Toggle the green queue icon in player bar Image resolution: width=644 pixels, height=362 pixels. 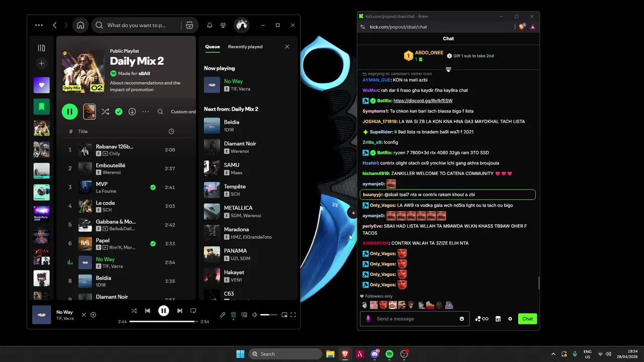[233, 315]
